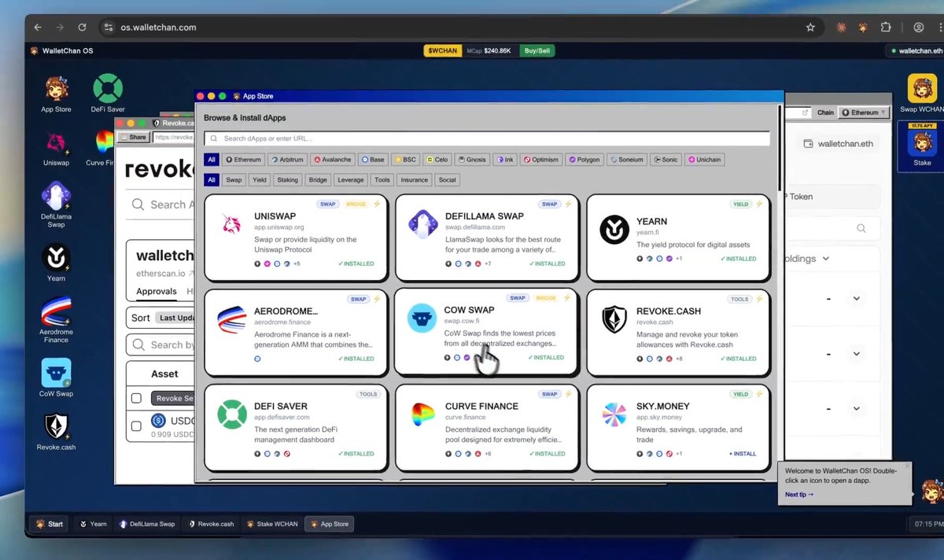
Task: Click the browser back arrow
Action: [x=38, y=27]
